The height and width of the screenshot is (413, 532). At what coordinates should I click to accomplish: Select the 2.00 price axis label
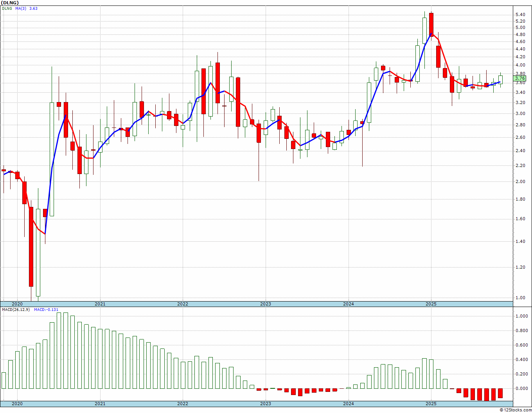point(520,182)
